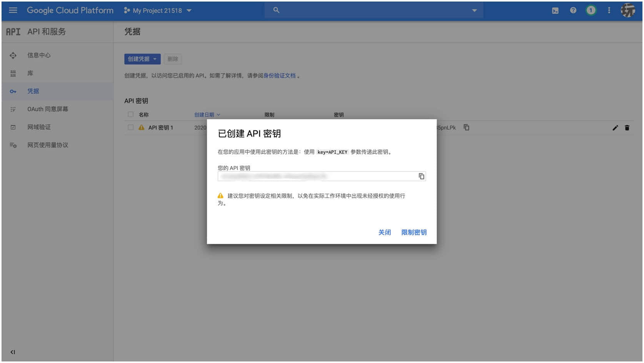Viewport: 644px width, 363px height.
Task: Focus the top search bar field
Action: pyautogui.click(x=374, y=10)
